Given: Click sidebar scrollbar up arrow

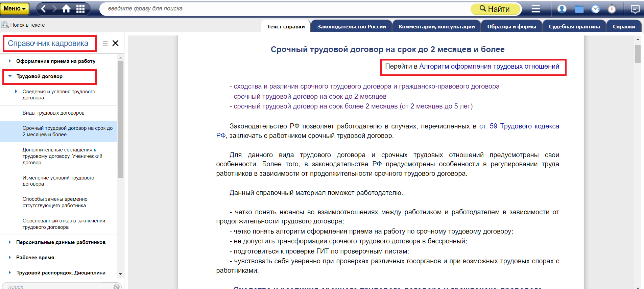Looking at the screenshot, I should (x=120, y=58).
